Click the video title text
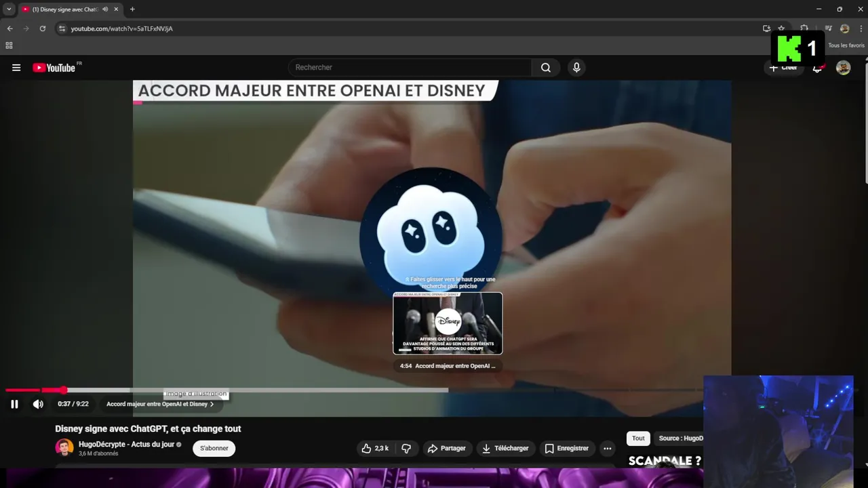Image resolution: width=868 pixels, height=488 pixels. (148, 428)
